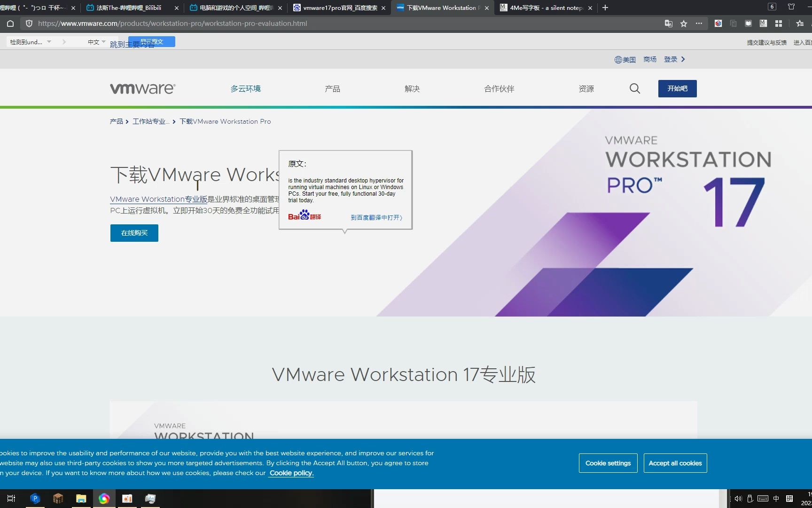Click the Cookie settings button

point(608,463)
